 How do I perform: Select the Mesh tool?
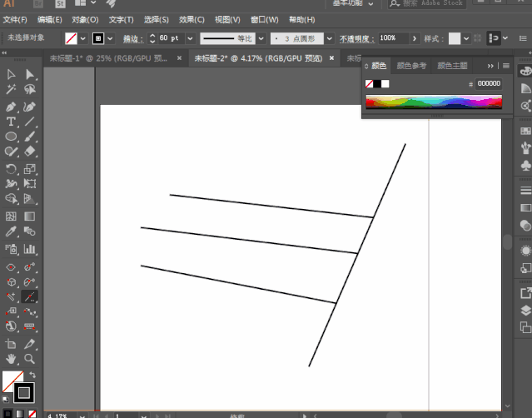point(11,216)
